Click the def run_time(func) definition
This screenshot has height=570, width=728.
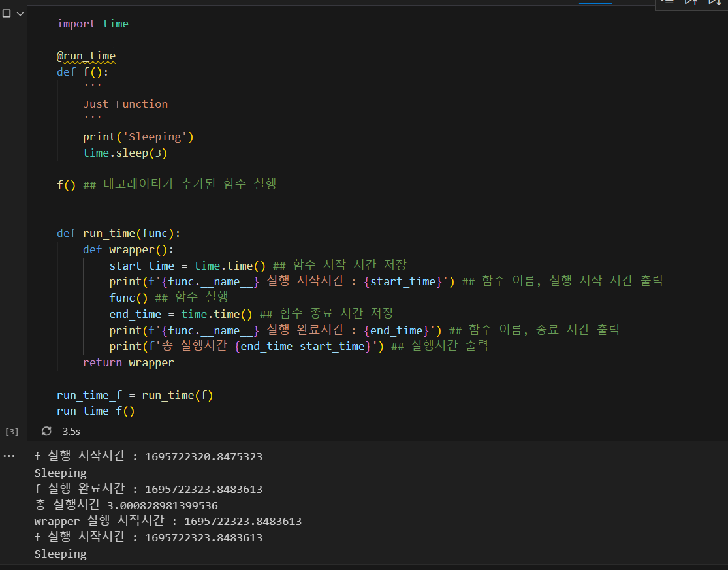(x=118, y=234)
